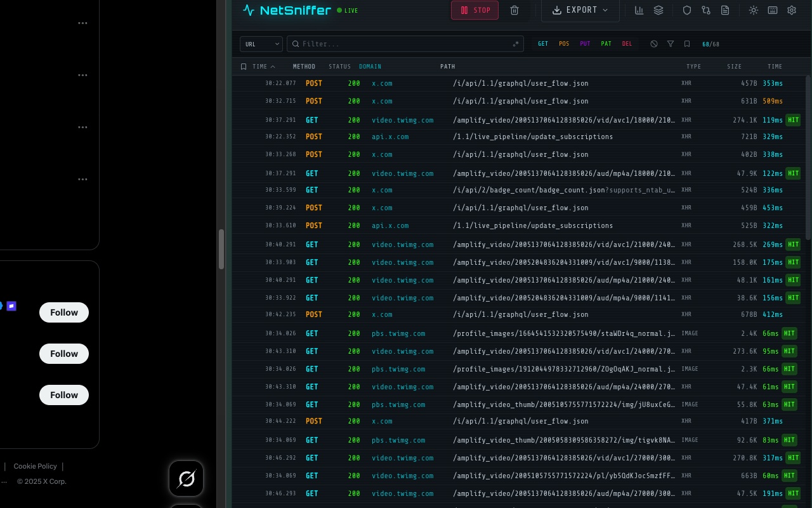812x508 pixels.
Task: Select the 30:32.715 POST request row
Action: (519, 101)
